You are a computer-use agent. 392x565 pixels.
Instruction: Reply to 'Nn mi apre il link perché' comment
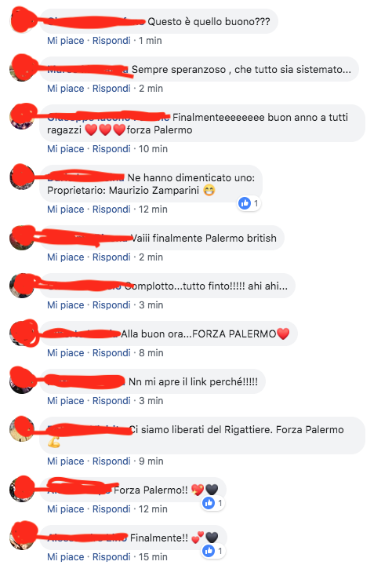(111, 401)
